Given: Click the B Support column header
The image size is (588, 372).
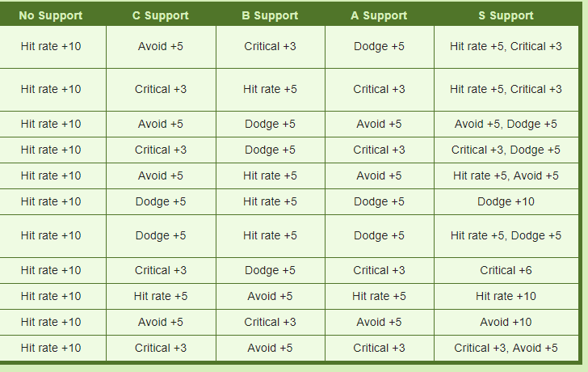Looking at the screenshot, I should (x=270, y=15).
